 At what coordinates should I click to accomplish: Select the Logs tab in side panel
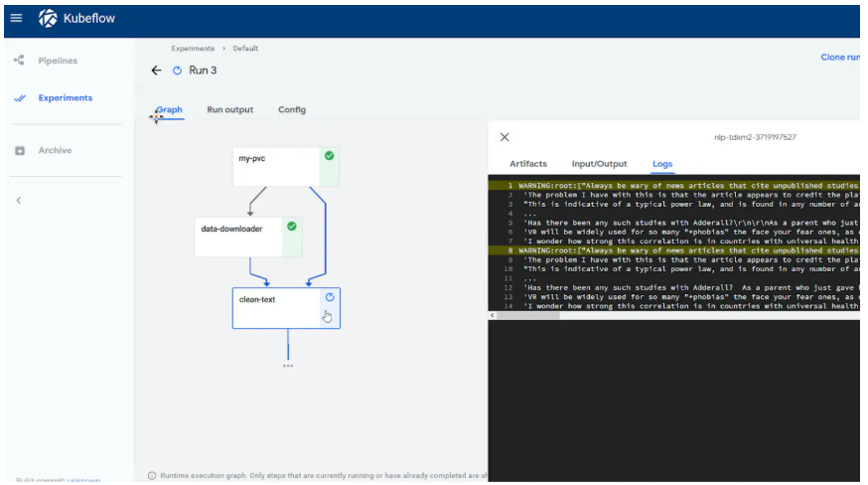(x=662, y=164)
